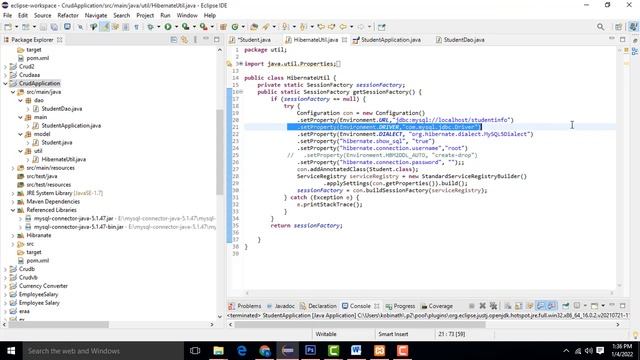Remove all terminated launches in Console
Viewport: 640px width, 360px height.
pos(493,306)
